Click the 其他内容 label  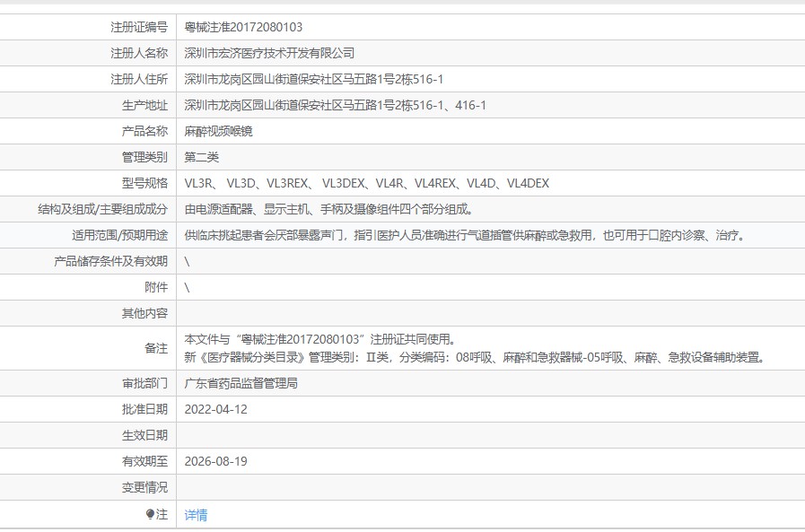[x=144, y=313]
